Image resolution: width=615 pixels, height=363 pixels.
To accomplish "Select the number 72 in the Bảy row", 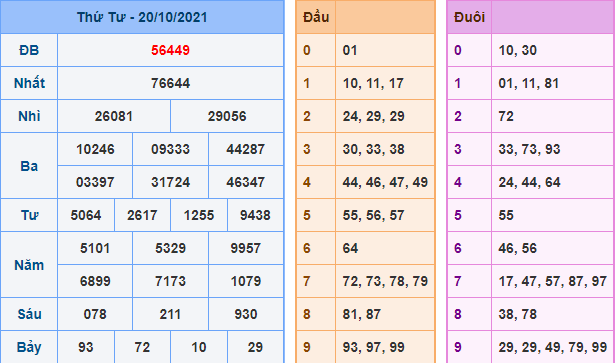I will pyautogui.click(x=142, y=347).
